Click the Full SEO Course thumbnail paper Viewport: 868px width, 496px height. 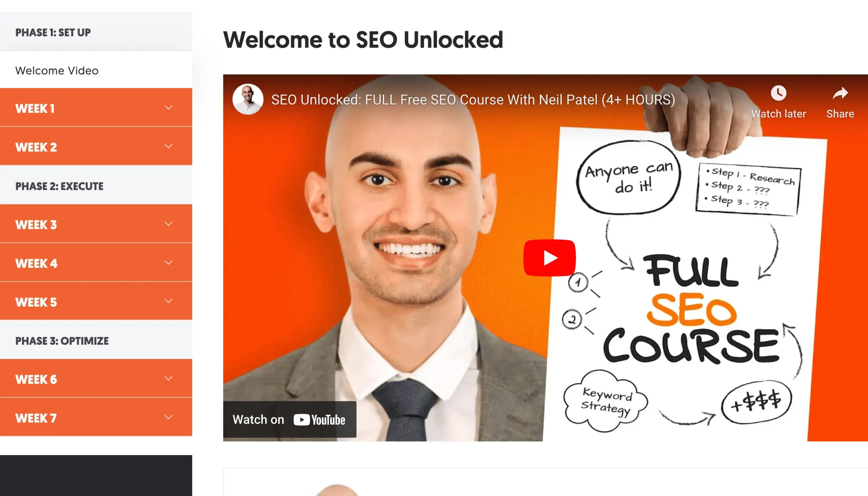coord(685,286)
